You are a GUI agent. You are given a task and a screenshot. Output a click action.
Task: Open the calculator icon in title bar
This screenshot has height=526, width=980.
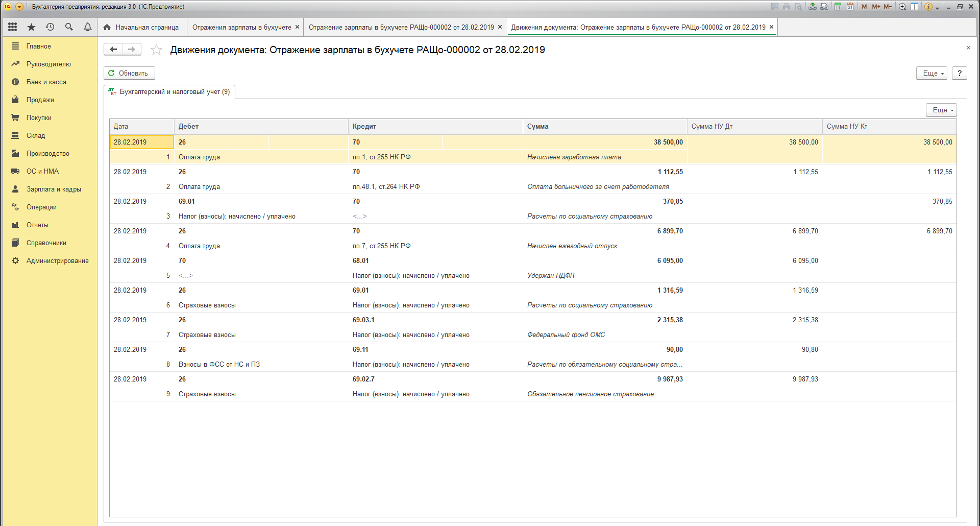[x=838, y=7]
